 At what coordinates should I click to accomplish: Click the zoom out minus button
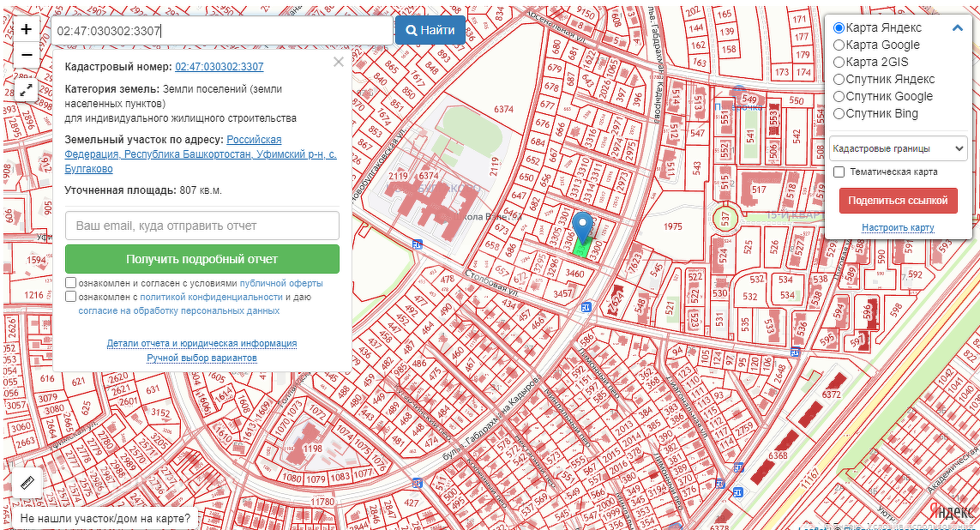click(27, 55)
